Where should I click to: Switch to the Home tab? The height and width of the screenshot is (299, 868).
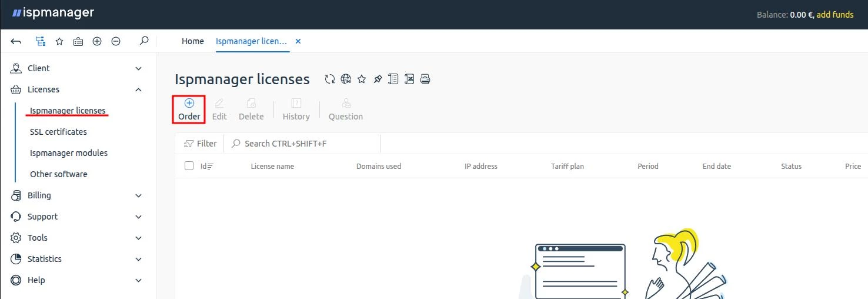click(x=193, y=41)
